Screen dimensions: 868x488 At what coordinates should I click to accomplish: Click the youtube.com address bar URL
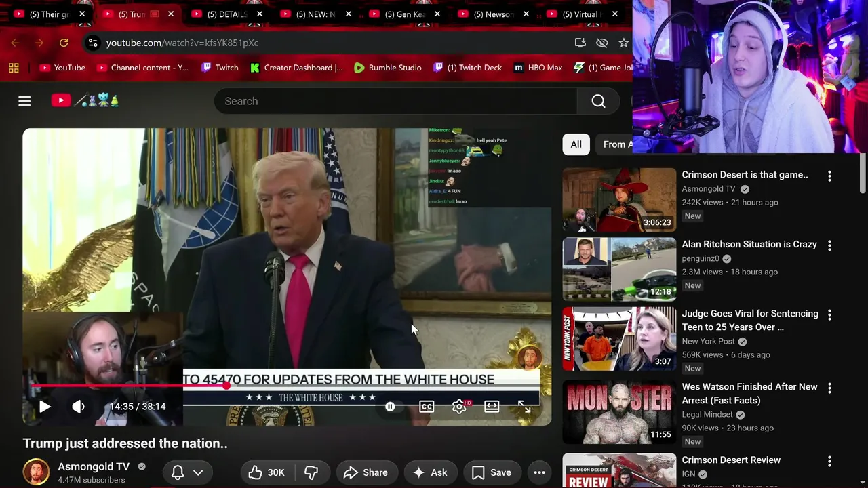[182, 43]
